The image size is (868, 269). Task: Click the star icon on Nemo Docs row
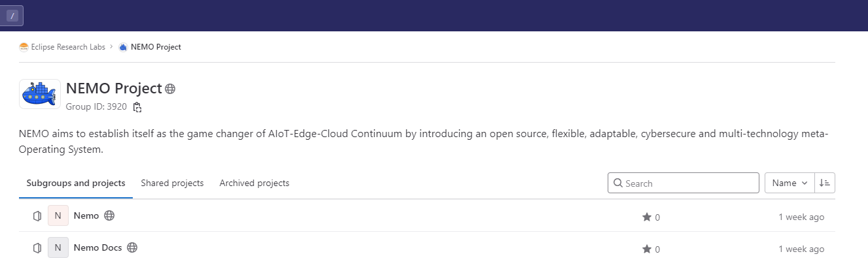pyautogui.click(x=647, y=249)
